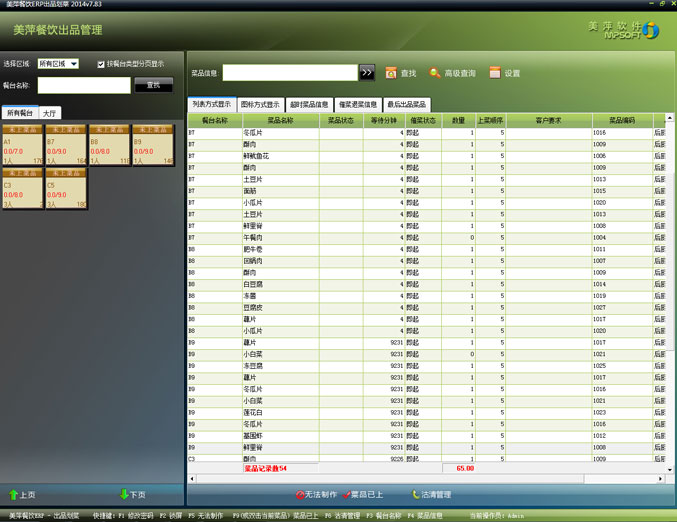The width and height of the screenshot is (677, 522).
Task: Click the 餐台名称 input field
Action: click(83, 86)
